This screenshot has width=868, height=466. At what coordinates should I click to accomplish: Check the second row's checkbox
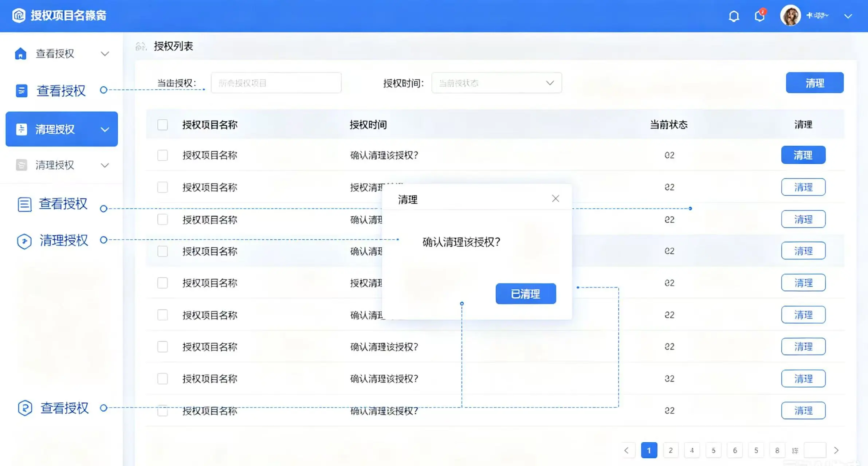point(162,187)
